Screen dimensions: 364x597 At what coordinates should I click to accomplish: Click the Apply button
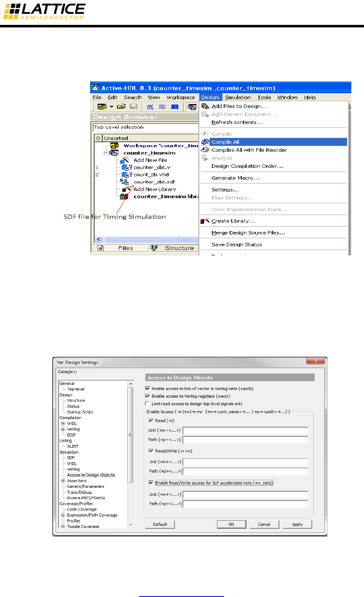297,524
